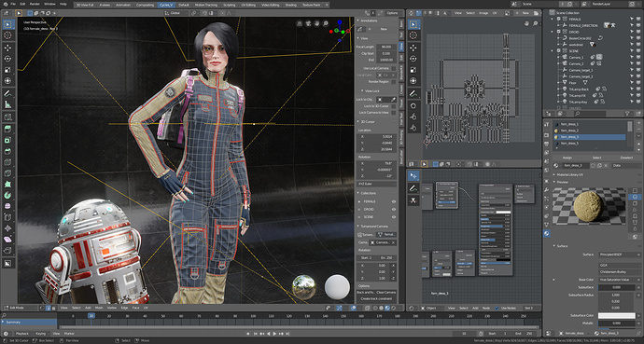Select the Select Box tool in 3D viewport

[7, 24]
